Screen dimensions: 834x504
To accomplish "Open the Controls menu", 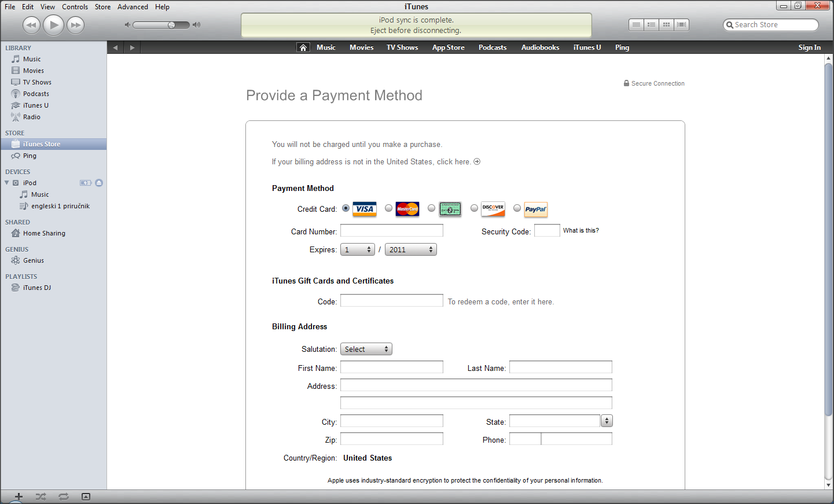I will coord(75,7).
